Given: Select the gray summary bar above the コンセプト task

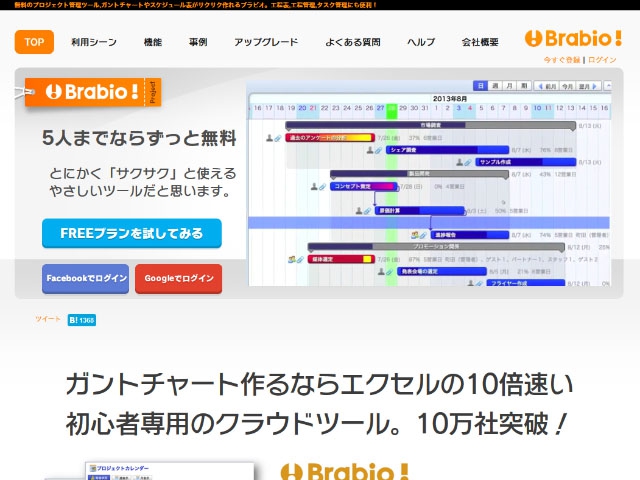Looking at the screenshot, I should point(419,174).
